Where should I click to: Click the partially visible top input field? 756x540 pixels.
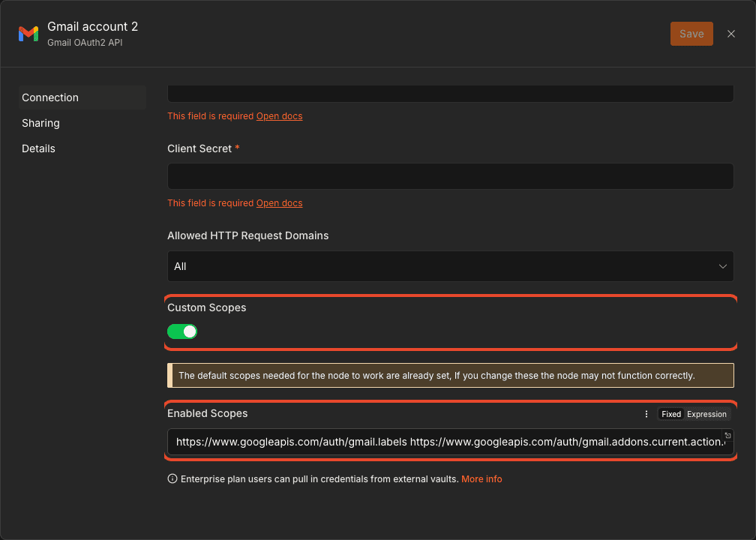tap(450, 94)
